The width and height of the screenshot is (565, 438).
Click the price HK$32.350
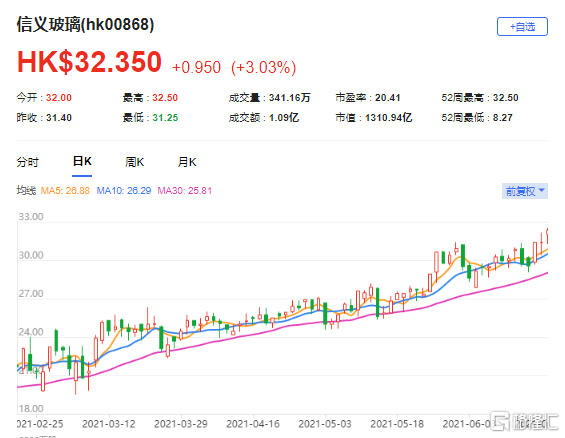(x=89, y=62)
